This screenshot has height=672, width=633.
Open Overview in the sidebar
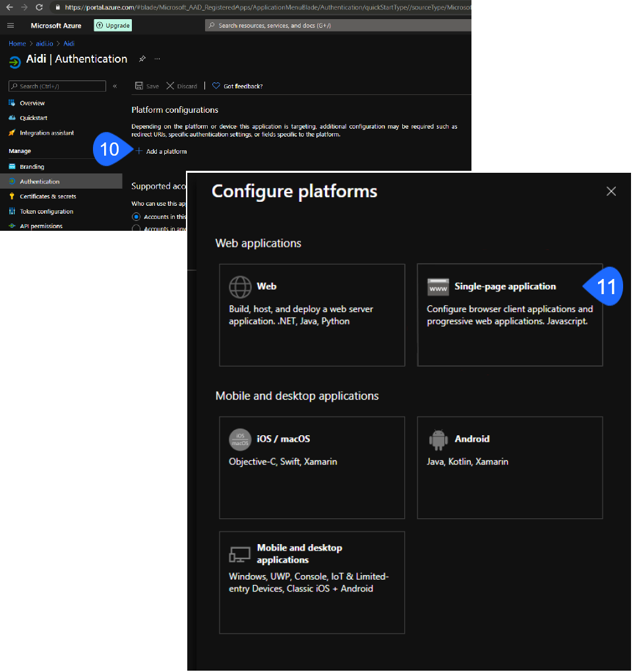[32, 104]
